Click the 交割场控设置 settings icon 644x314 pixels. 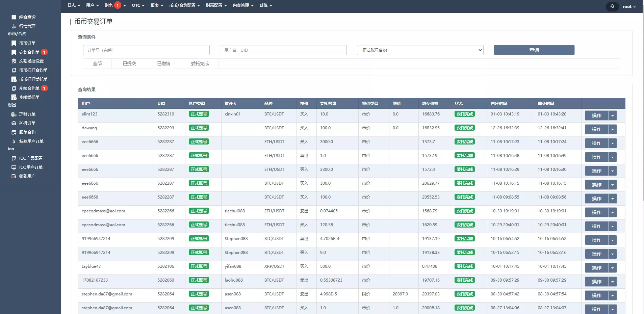tap(14, 61)
